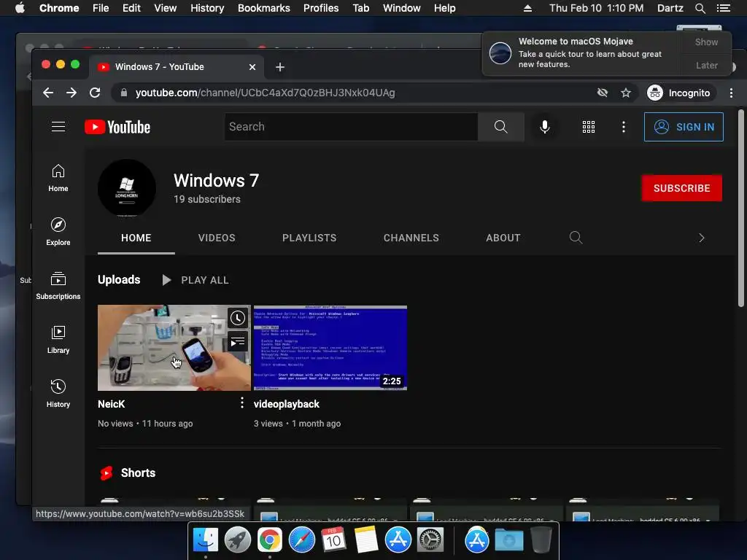Go to the YouTube logo home link
The width and height of the screenshot is (747, 560).
(x=117, y=127)
